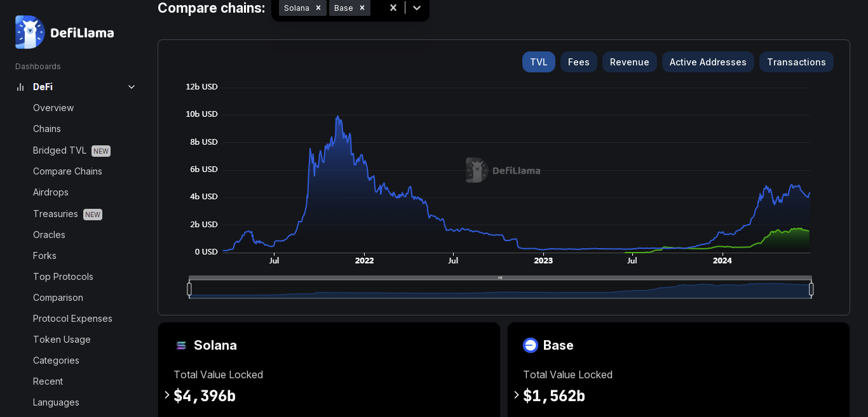Click the DefiLlama logo icon
Image resolution: width=868 pixels, height=417 pixels.
click(x=30, y=32)
